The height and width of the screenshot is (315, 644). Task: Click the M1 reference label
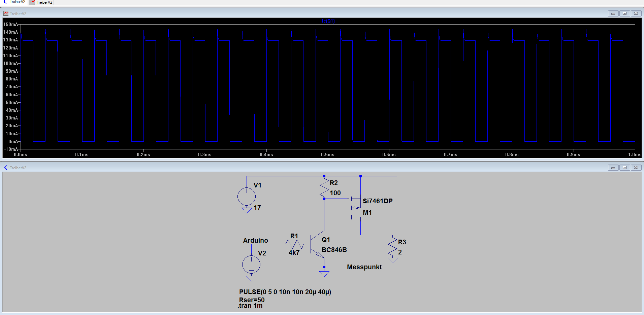pyautogui.click(x=367, y=212)
